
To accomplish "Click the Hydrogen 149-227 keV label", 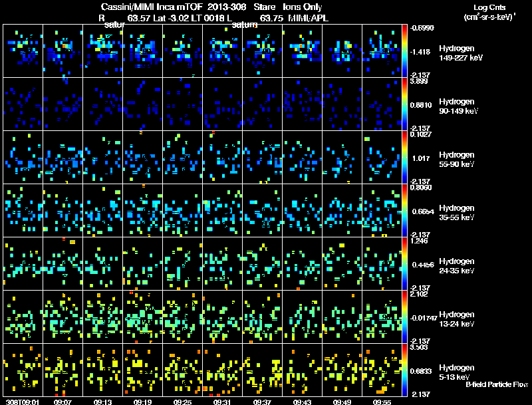I will (461, 53).
